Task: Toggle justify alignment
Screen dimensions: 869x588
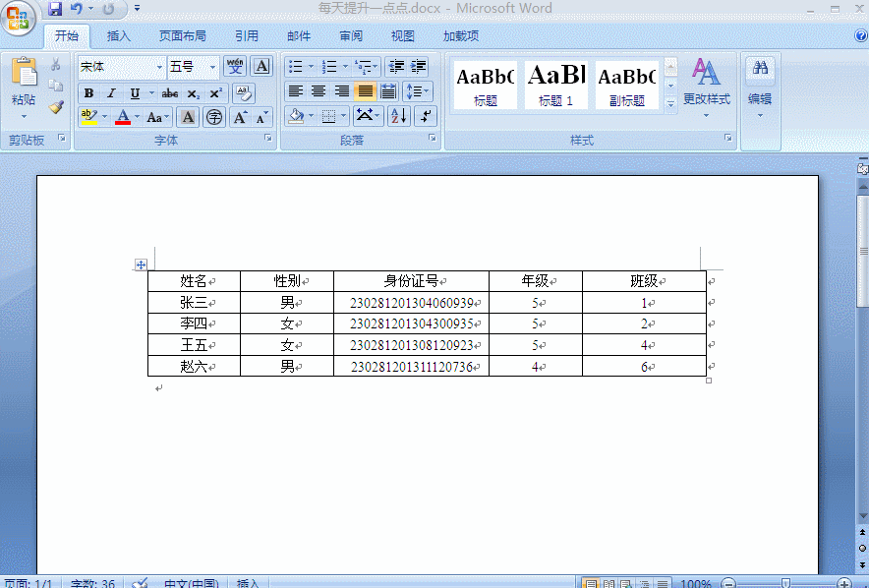Action: tap(366, 91)
